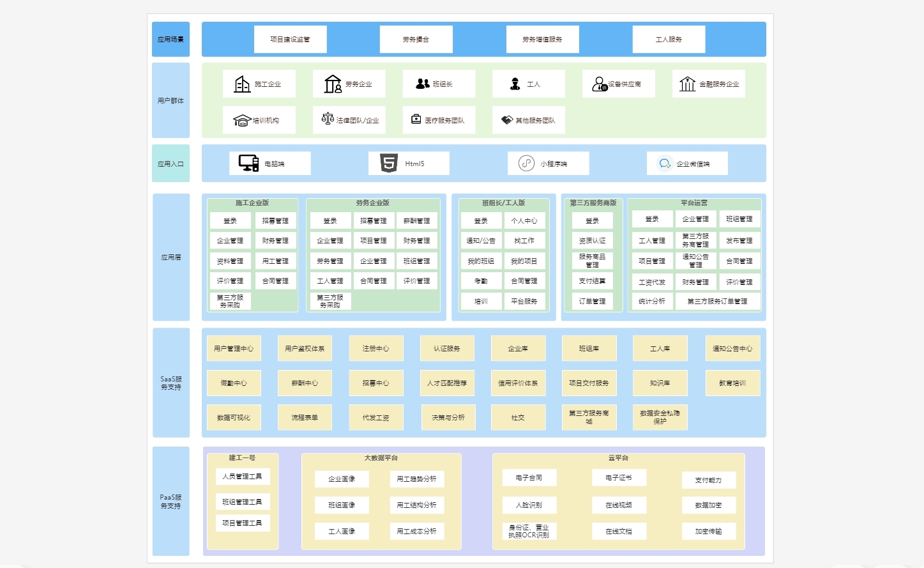The height and width of the screenshot is (568, 924).
Task: Click the 数据可视化 box
Action: pos(234,417)
